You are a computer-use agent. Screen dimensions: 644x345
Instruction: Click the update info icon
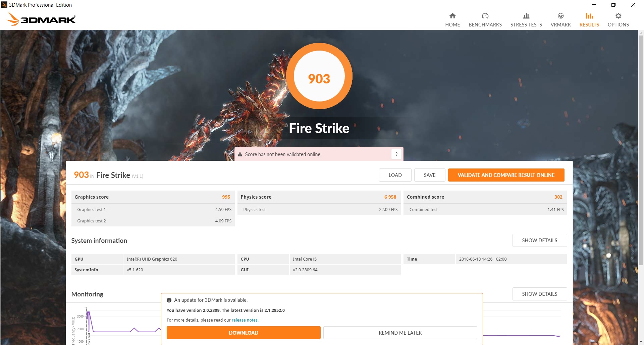tap(169, 300)
